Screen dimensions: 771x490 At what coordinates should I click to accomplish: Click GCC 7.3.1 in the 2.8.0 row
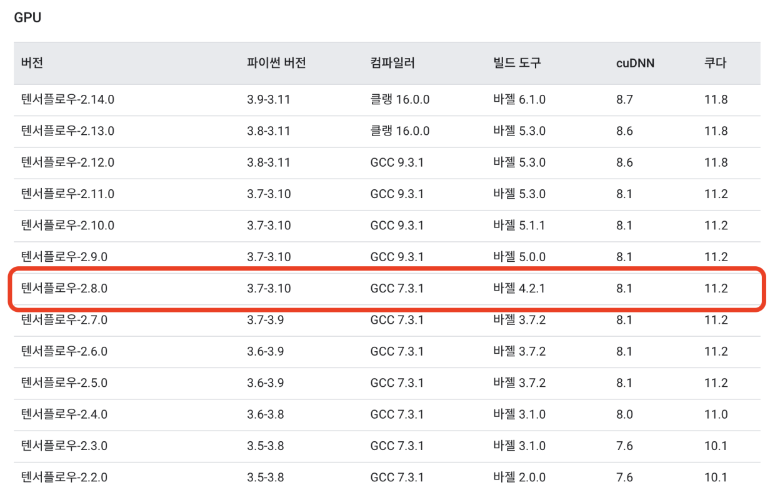397,288
